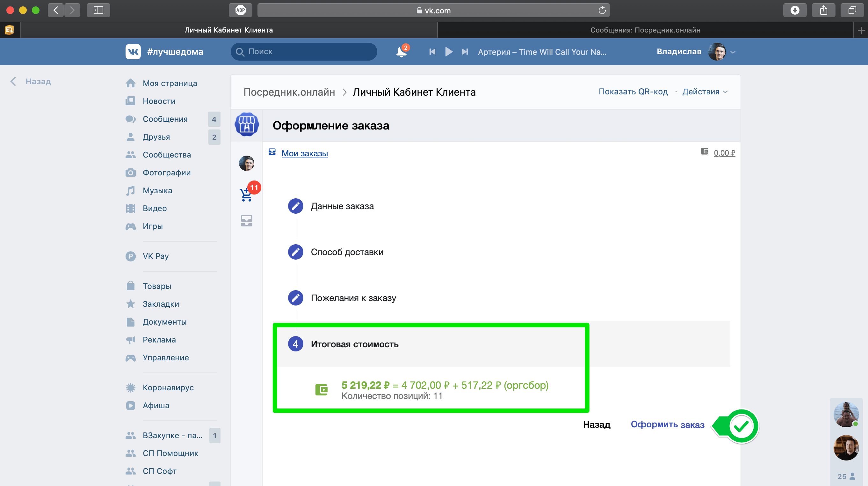The image size is (868, 486).
Task: Expand the Пожелания к заказу step
Action: 353,298
